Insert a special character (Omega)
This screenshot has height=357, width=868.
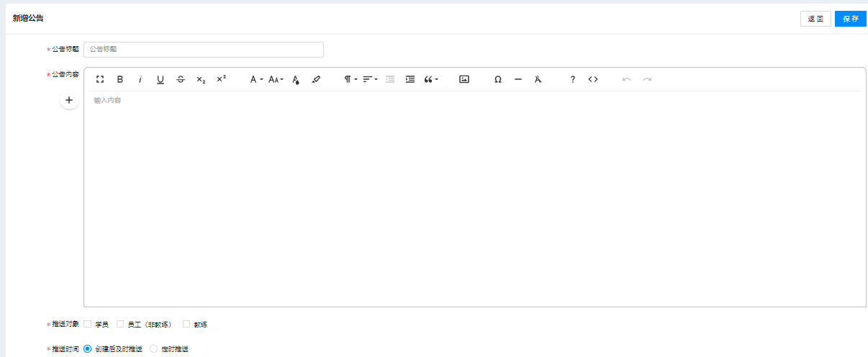498,79
